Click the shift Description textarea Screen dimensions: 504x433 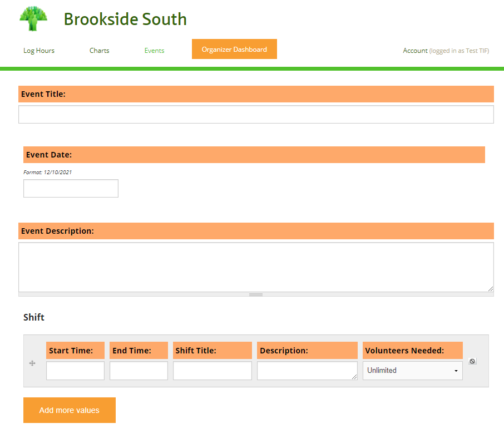(x=307, y=371)
